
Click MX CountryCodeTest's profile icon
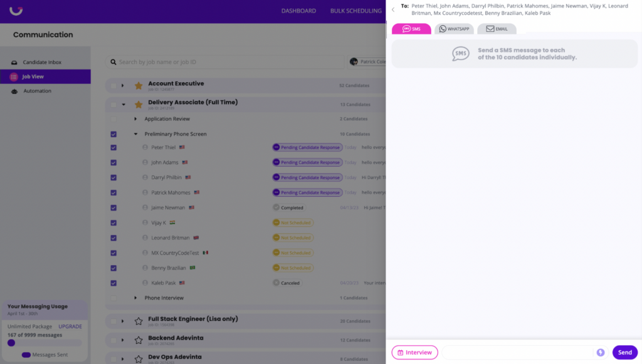pos(145,252)
